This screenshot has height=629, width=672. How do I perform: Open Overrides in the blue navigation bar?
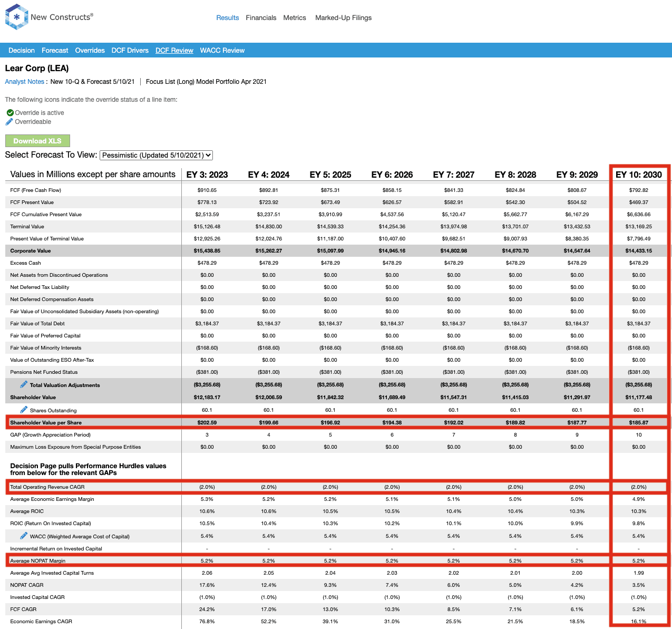tap(90, 51)
